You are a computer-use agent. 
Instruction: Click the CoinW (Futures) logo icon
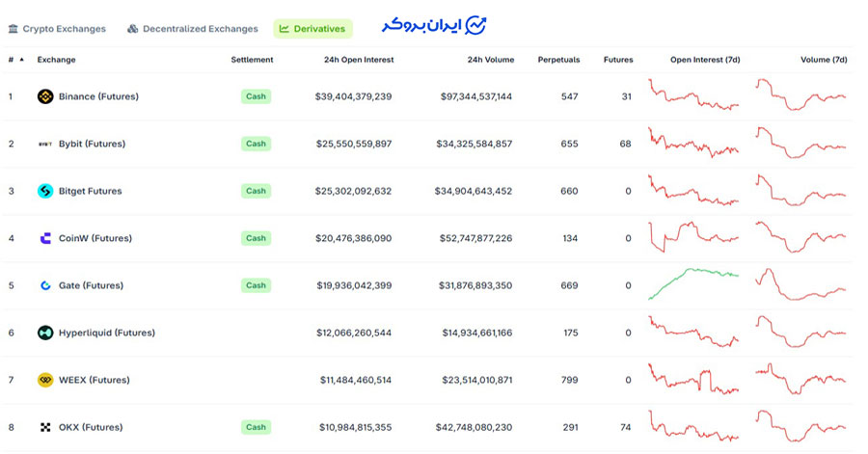[45, 238]
